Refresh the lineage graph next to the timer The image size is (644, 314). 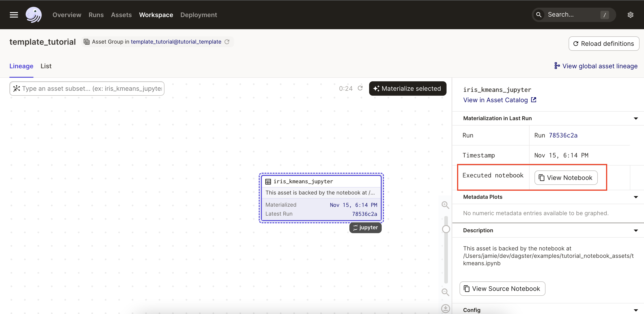360,88
